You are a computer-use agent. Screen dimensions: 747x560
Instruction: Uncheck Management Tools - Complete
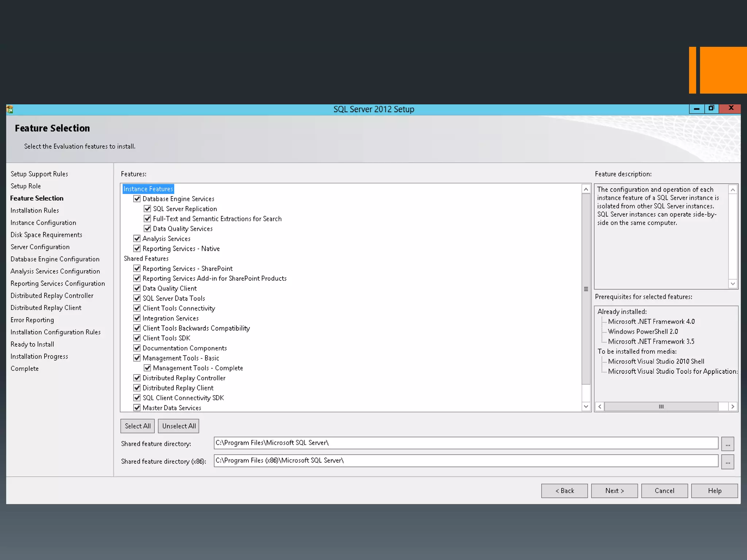pos(147,368)
